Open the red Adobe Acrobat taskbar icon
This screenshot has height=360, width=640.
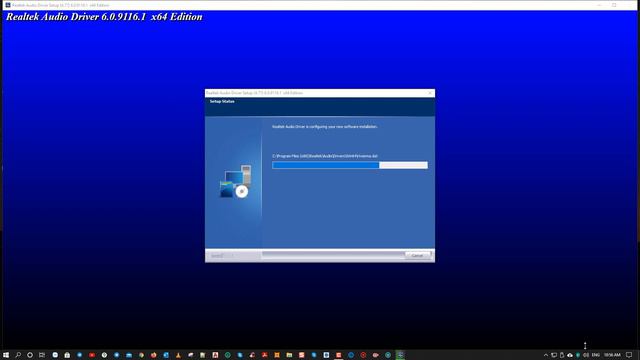pos(264,355)
